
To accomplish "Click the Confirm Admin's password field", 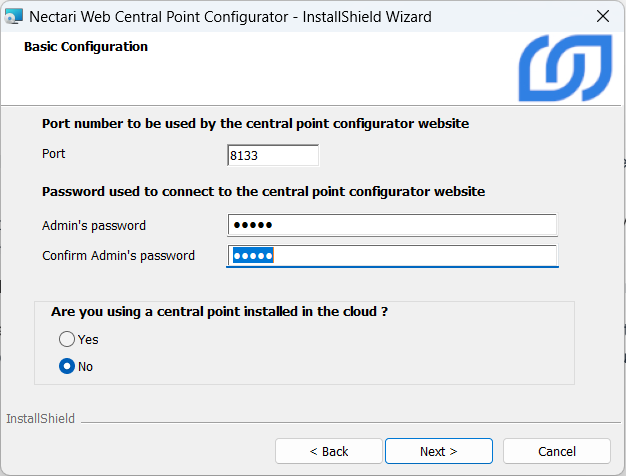I will click(392, 256).
